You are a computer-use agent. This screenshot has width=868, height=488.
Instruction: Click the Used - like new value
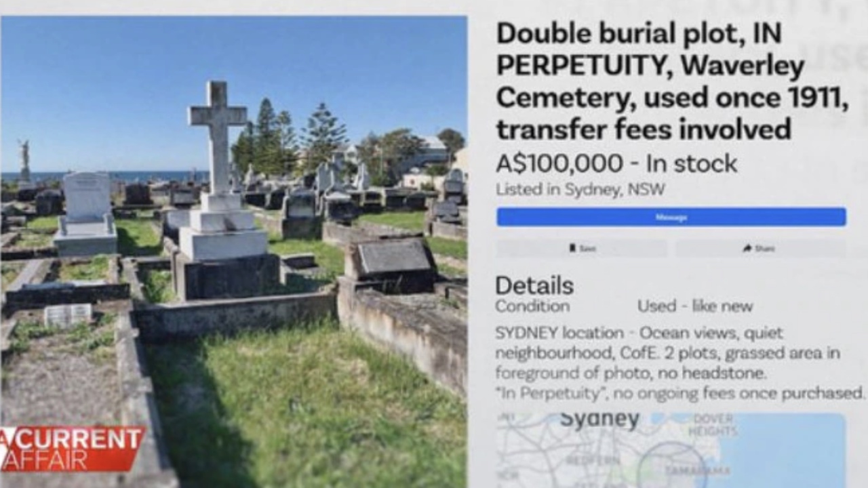click(695, 306)
